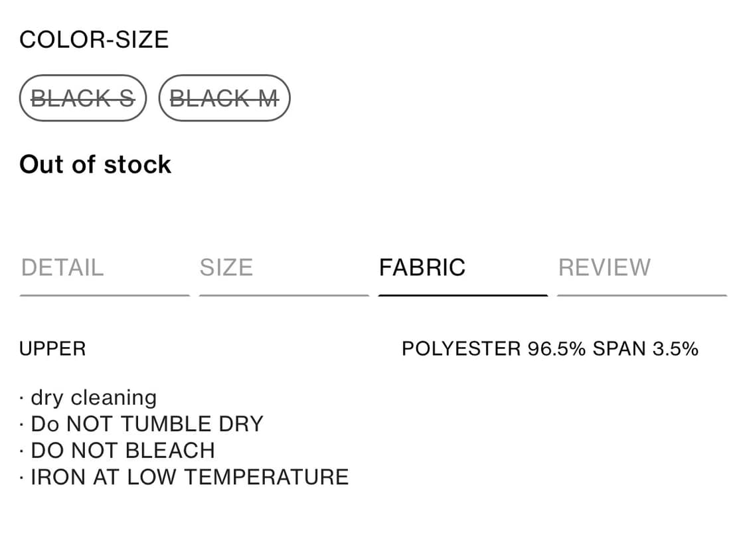Switch to the SIZE tab

(x=226, y=267)
